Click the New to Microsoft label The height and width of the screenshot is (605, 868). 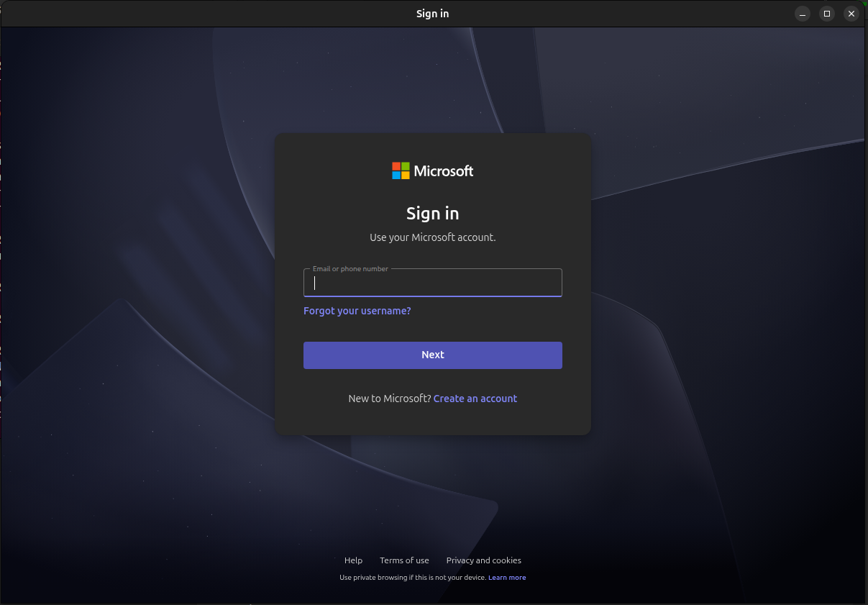[x=389, y=398]
